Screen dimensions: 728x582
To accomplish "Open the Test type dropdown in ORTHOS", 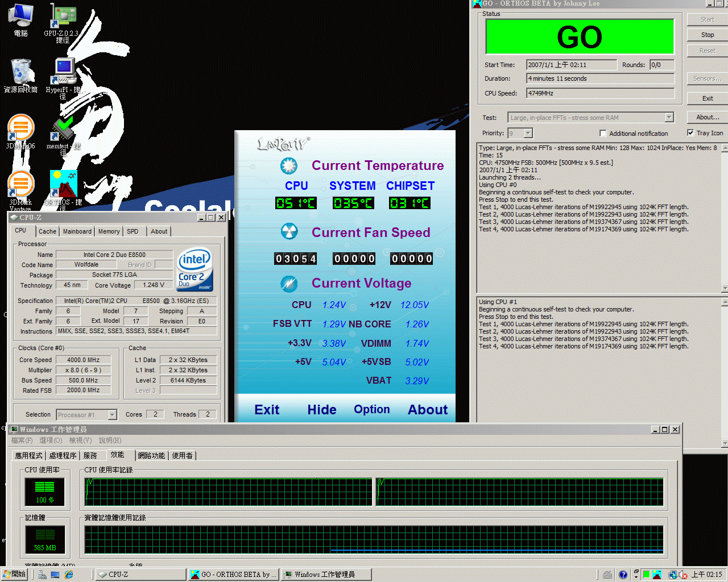I will (x=669, y=118).
